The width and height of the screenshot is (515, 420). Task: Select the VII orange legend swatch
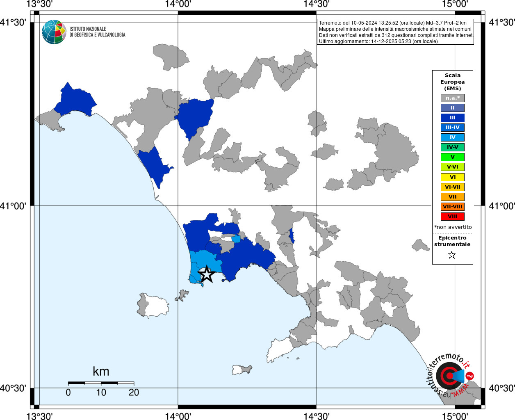point(453,197)
